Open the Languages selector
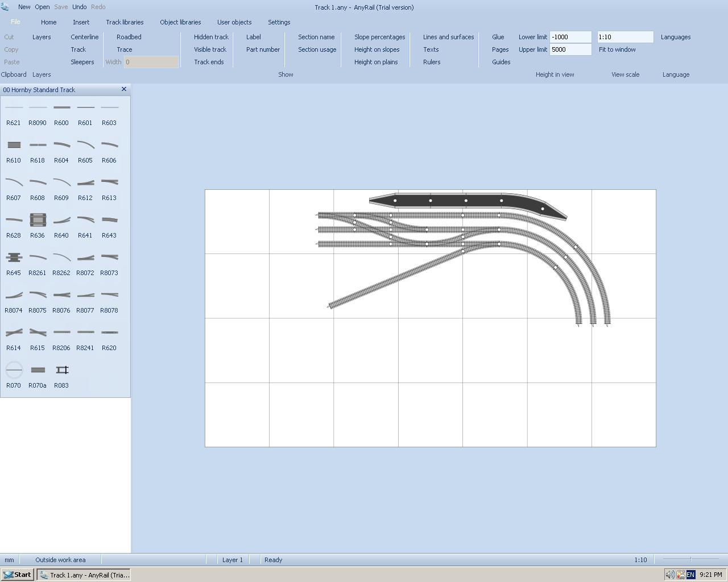 pyautogui.click(x=676, y=37)
